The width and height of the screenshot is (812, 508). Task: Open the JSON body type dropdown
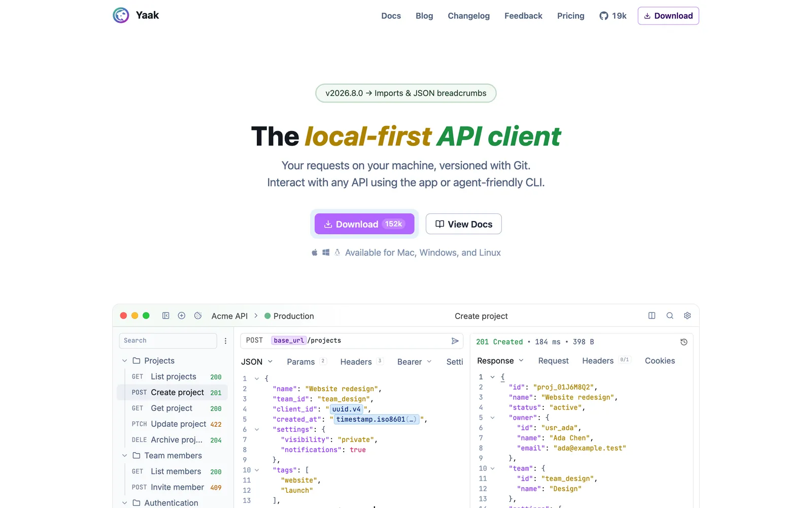[x=257, y=362]
